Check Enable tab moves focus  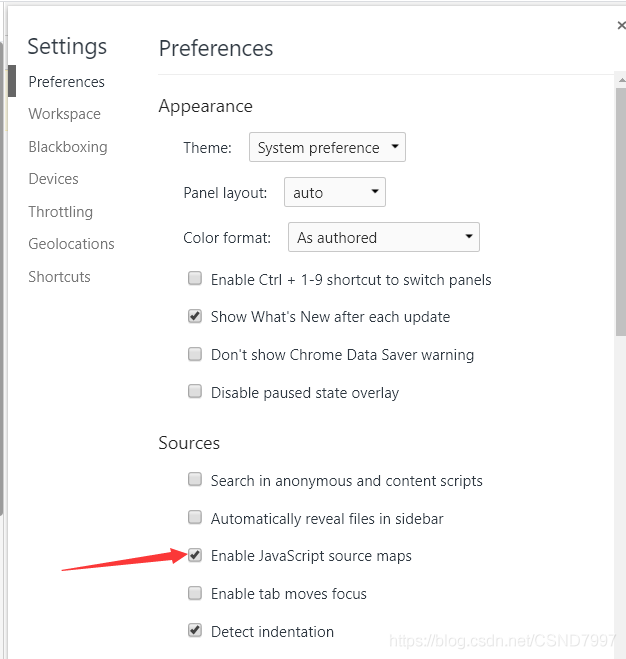tap(195, 593)
